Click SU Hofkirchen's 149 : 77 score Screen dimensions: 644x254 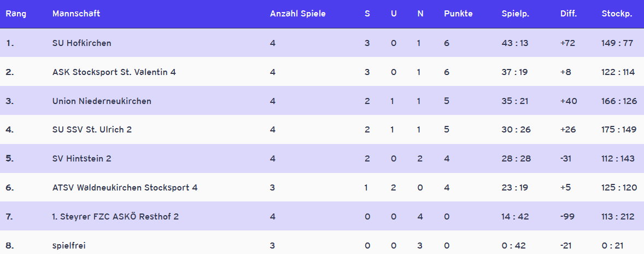617,43
